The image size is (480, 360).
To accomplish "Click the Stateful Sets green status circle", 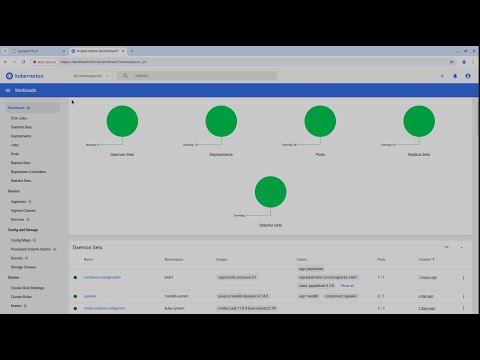I will click(x=271, y=192).
